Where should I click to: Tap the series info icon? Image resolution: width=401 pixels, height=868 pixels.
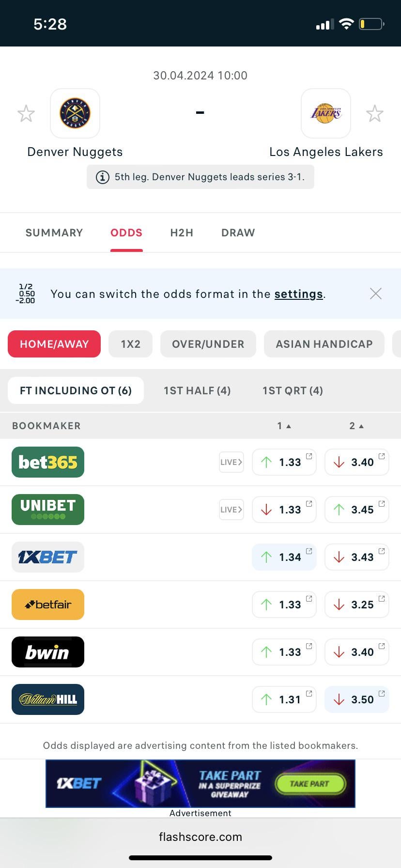(x=102, y=177)
